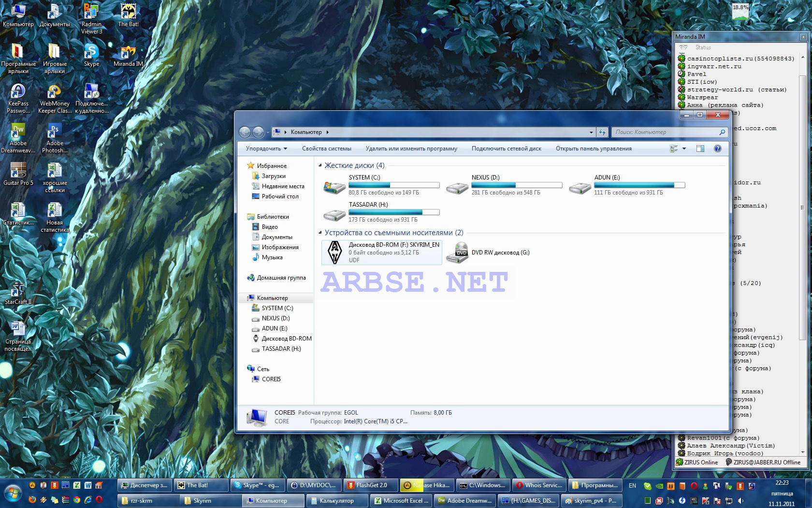Open the Новая статистика Excel file icon

[x=55, y=217]
